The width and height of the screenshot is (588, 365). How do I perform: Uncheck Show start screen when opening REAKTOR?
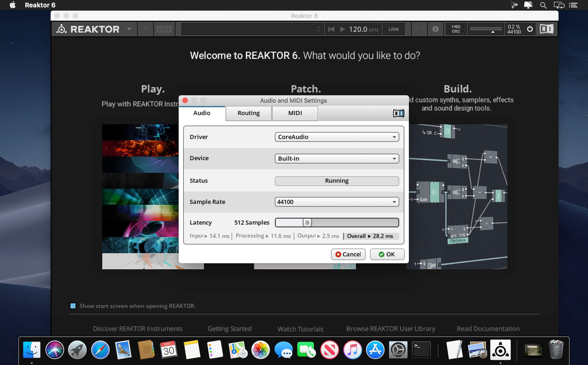[x=73, y=306]
